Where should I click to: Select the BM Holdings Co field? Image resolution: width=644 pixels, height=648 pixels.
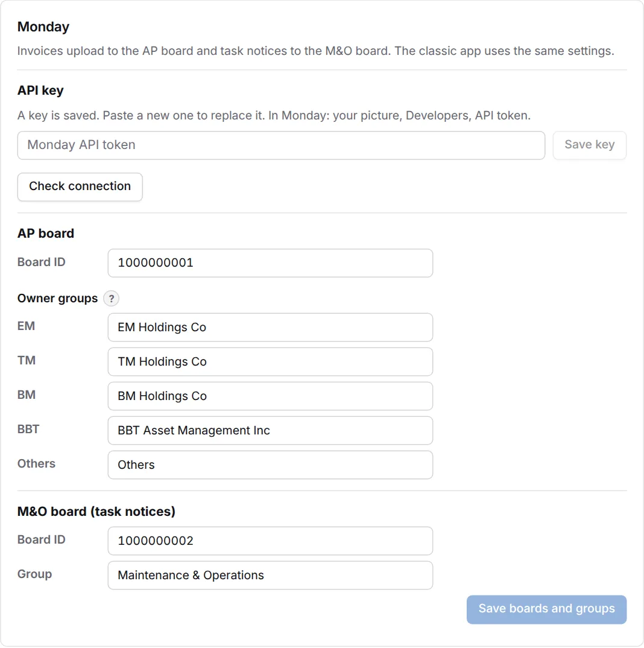[x=270, y=396]
